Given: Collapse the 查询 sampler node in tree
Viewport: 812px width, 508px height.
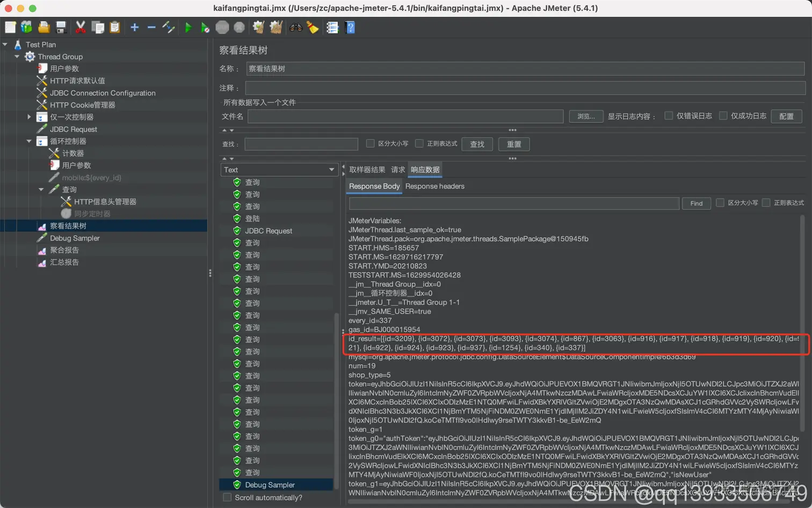Looking at the screenshot, I should point(41,189).
